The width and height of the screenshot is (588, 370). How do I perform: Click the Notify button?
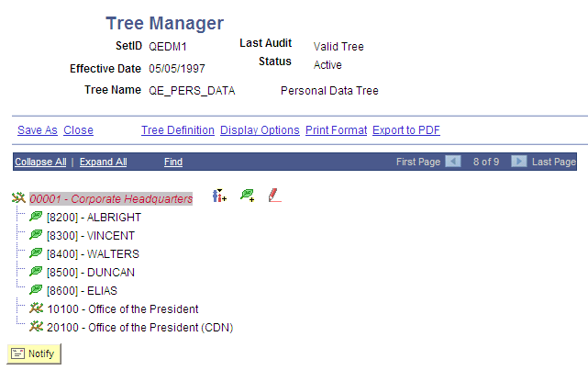click(35, 353)
